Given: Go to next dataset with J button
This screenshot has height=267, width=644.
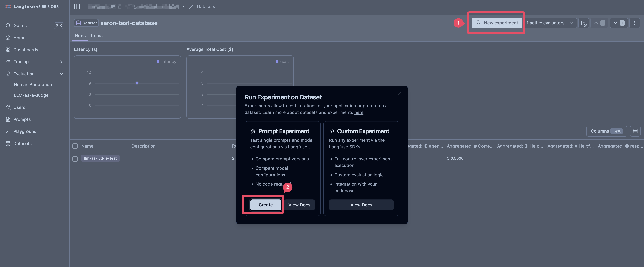Looking at the screenshot, I should (619, 23).
